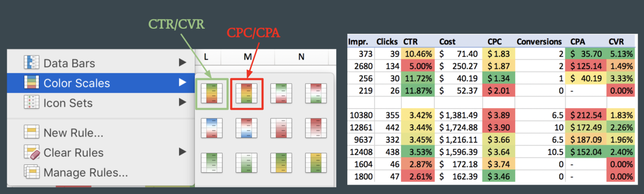Viewport: 644px width, 194px height.
Task: Click the 2.40% CVR cell
Action: tap(620, 152)
